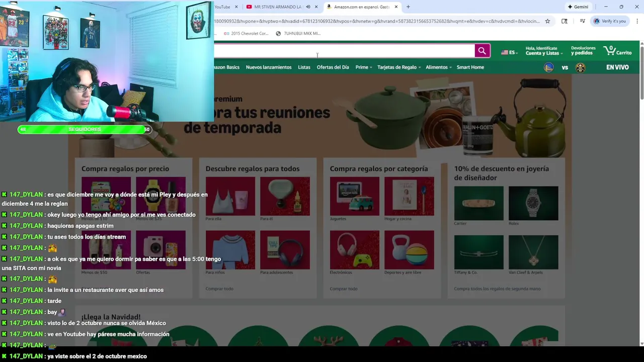Open Van Cleef & Arpels thumbnail
This screenshot has width=644, height=362.
[533, 252]
